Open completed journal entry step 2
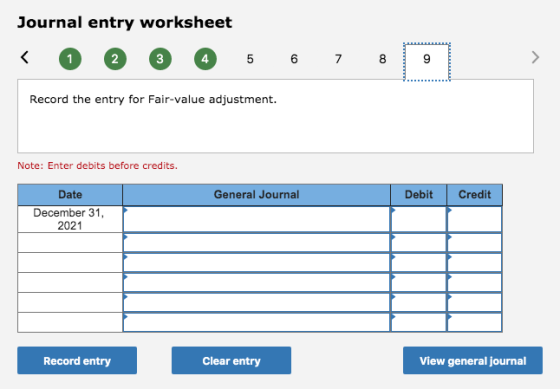The image size is (560, 389). coord(115,59)
